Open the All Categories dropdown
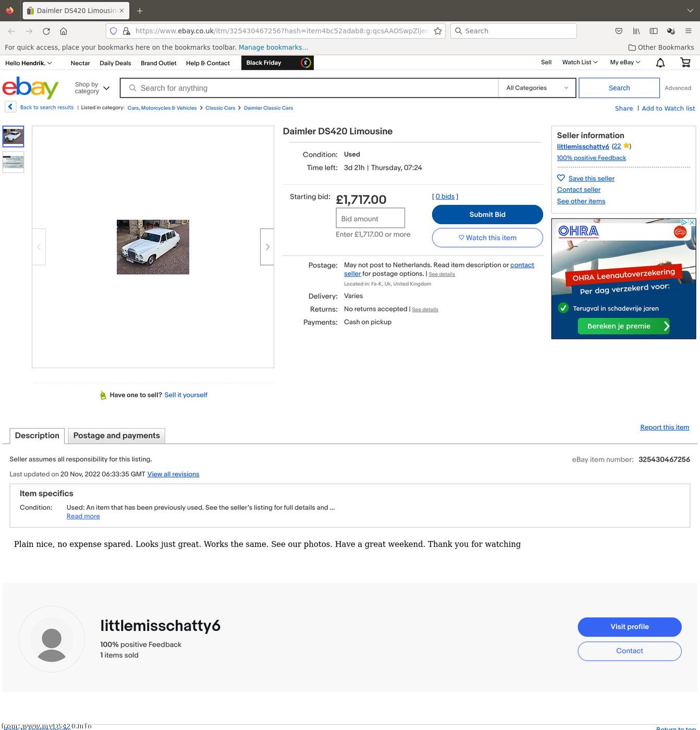This screenshot has width=700, height=730. point(537,88)
